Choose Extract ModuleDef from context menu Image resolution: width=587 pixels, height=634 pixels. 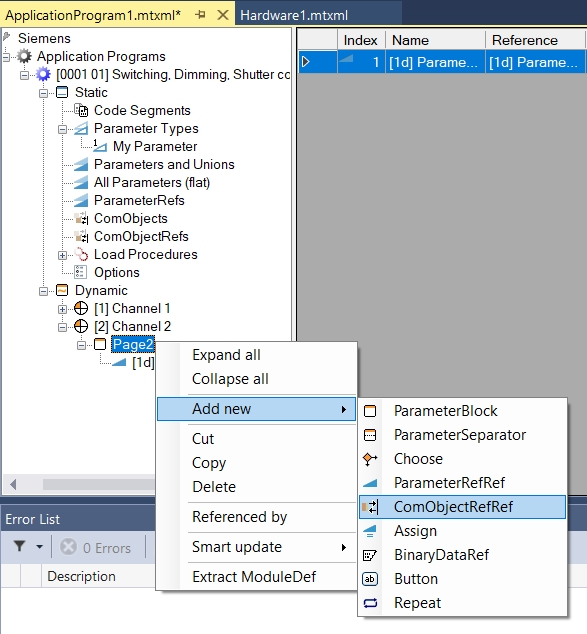coord(254,577)
